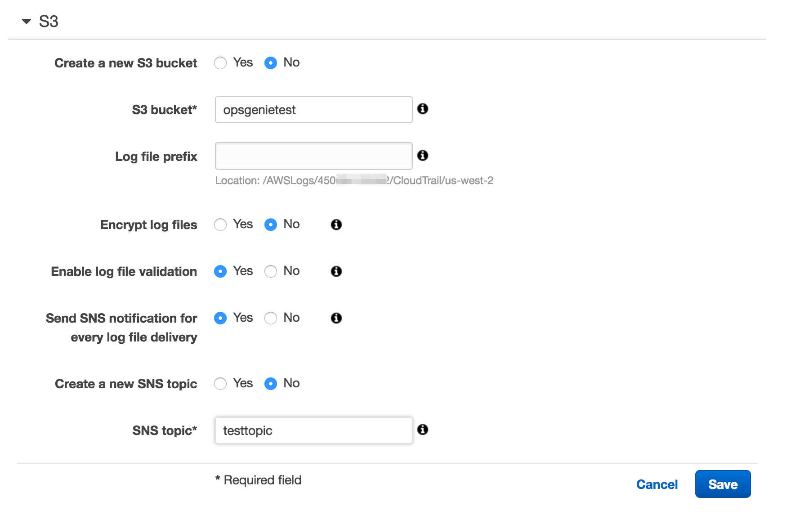787x532 pixels.
Task: Click info icon beside Log file prefix
Action: 423,155
